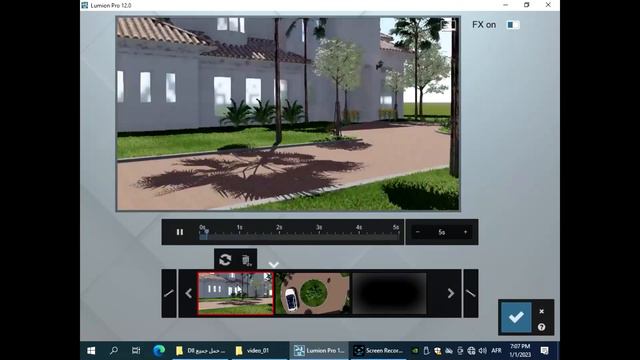Select the empty black clip slot
Screen dimensions: 640x360
tap(389, 293)
